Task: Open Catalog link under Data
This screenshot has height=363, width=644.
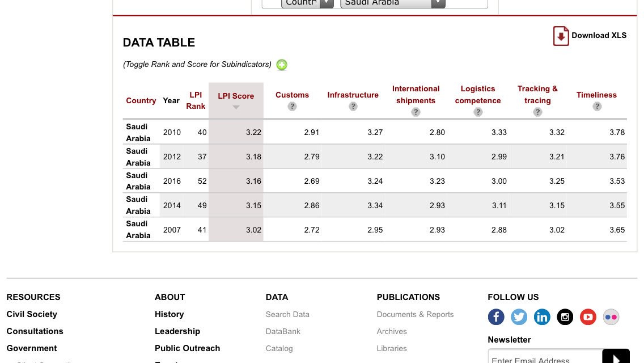Action: point(279,349)
